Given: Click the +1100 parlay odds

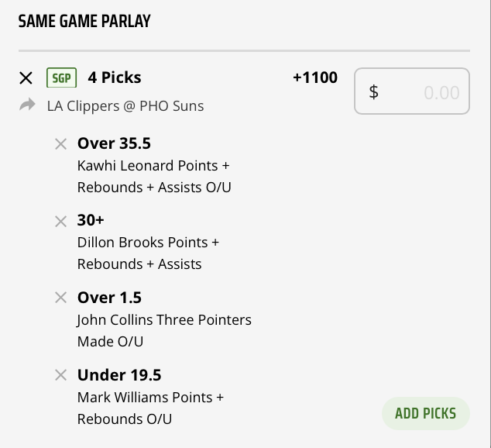Looking at the screenshot, I should 315,78.
